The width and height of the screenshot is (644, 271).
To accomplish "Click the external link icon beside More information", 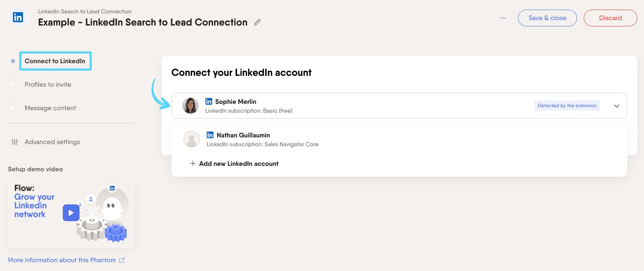I will (122, 260).
